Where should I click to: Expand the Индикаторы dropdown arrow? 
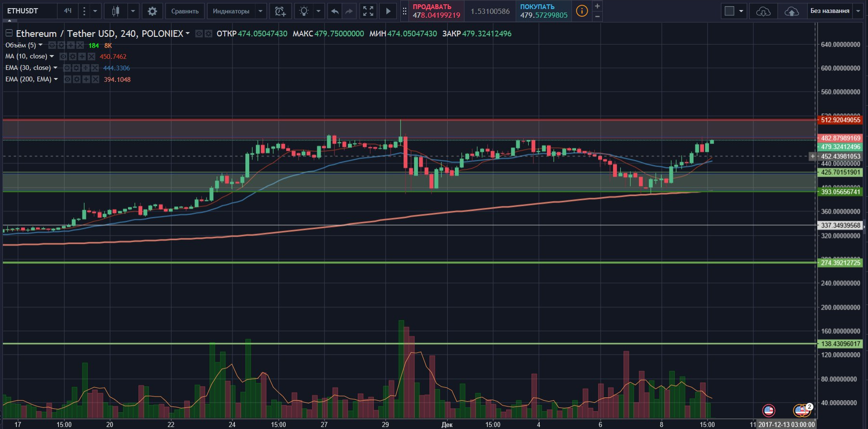(260, 11)
